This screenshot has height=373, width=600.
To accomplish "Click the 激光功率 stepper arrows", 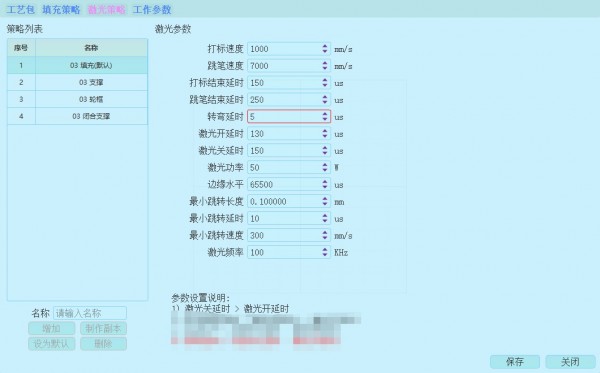I will point(325,167).
